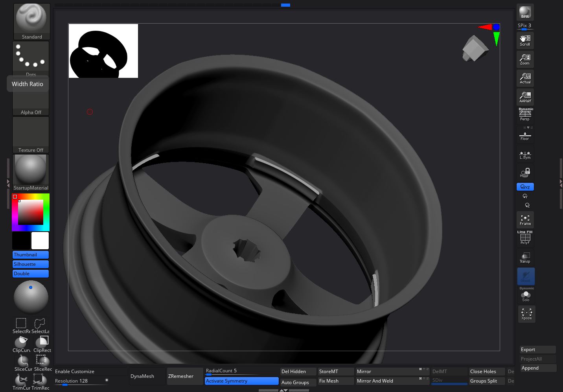Image resolution: width=563 pixels, height=392 pixels.
Task: Click the BPR render button
Action: (x=525, y=13)
